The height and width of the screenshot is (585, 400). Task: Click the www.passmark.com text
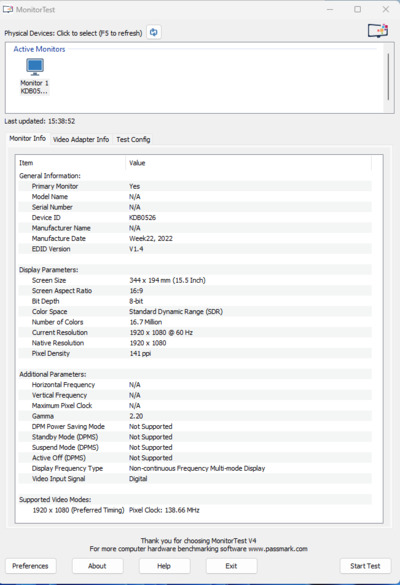(x=278, y=549)
